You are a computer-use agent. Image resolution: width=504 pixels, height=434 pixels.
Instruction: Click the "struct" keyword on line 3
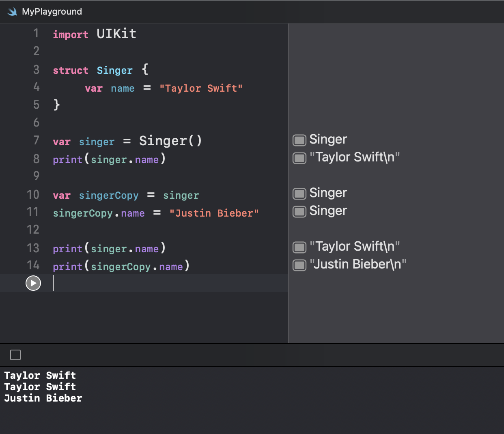(x=71, y=70)
